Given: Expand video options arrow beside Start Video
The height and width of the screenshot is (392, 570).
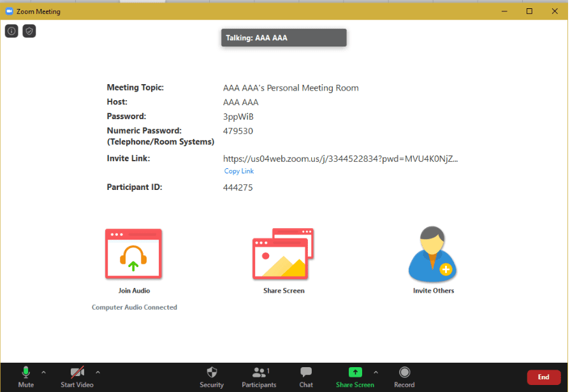Looking at the screenshot, I should coord(98,372).
